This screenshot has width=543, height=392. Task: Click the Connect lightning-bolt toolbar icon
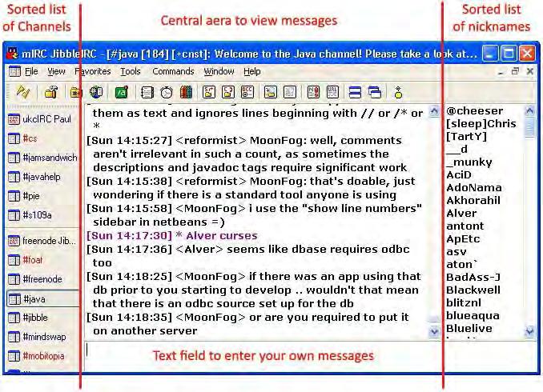pyautogui.click(x=23, y=92)
